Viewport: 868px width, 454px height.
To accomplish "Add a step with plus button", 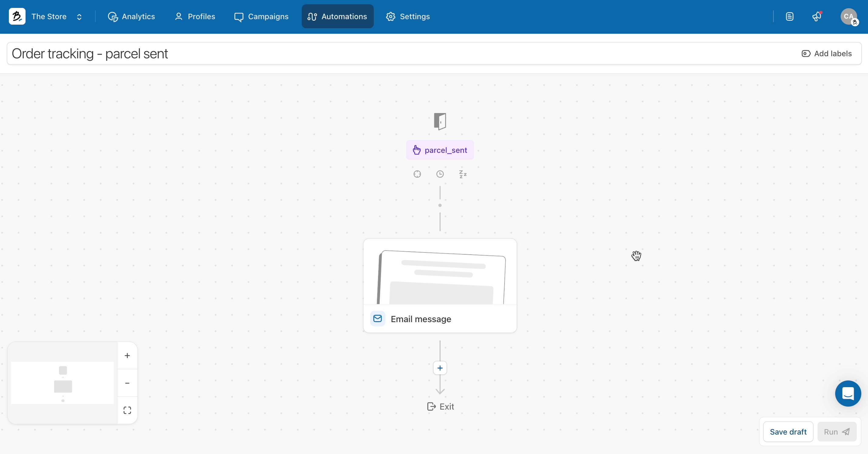I will (440, 368).
